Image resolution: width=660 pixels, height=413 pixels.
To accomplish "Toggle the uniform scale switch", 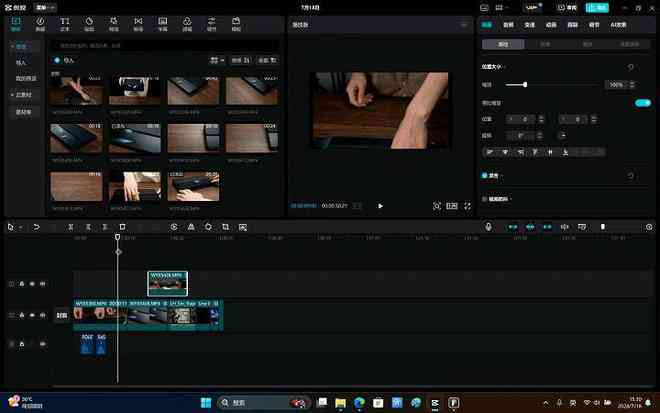I will pos(643,103).
